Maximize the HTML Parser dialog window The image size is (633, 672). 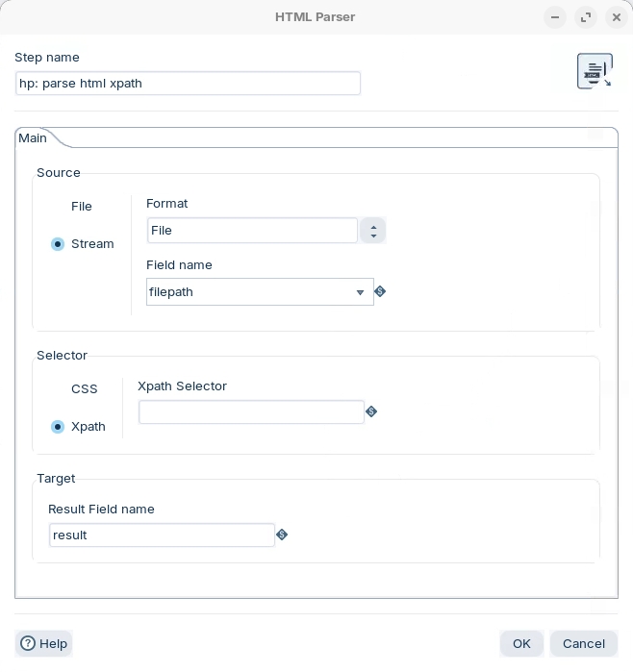(586, 17)
